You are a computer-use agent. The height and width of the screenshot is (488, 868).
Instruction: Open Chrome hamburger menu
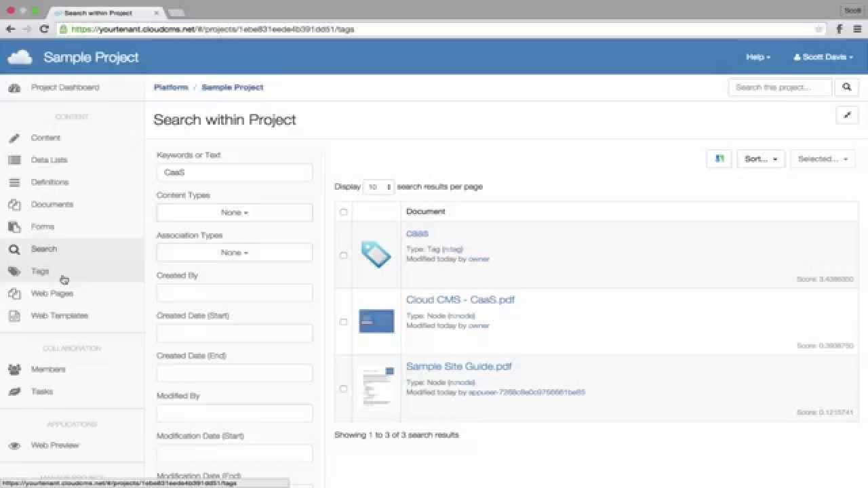tap(857, 29)
